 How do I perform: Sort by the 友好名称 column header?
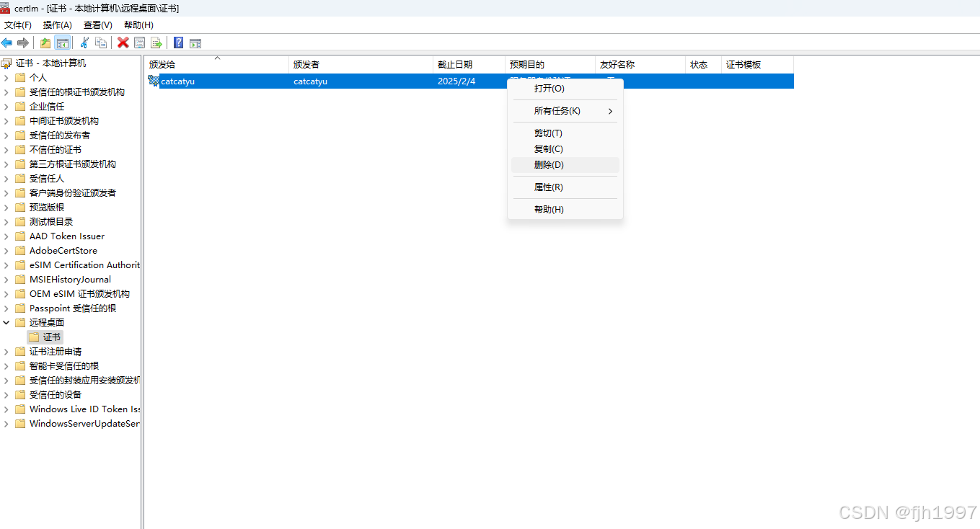click(x=640, y=65)
